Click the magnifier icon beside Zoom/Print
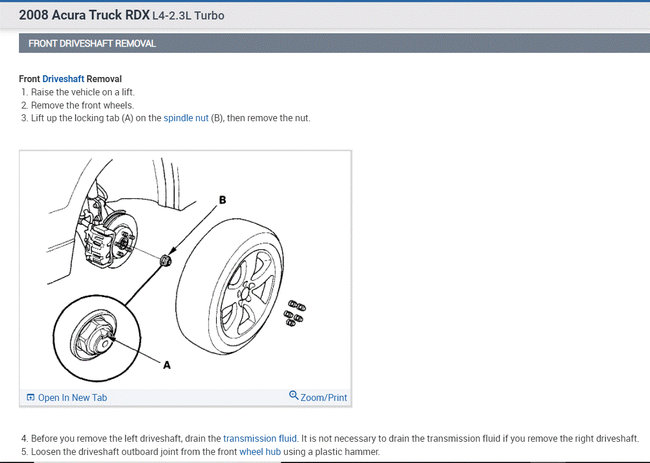The image size is (650, 463). tap(293, 395)
